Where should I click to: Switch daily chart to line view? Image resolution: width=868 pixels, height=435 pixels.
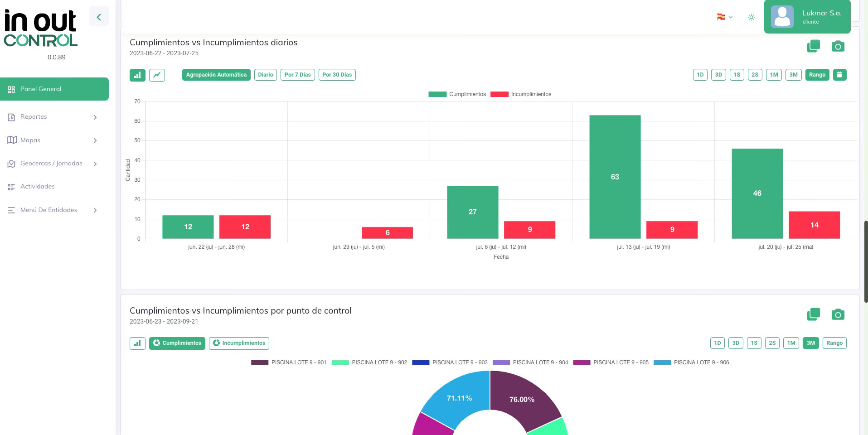tap(157, 75)
